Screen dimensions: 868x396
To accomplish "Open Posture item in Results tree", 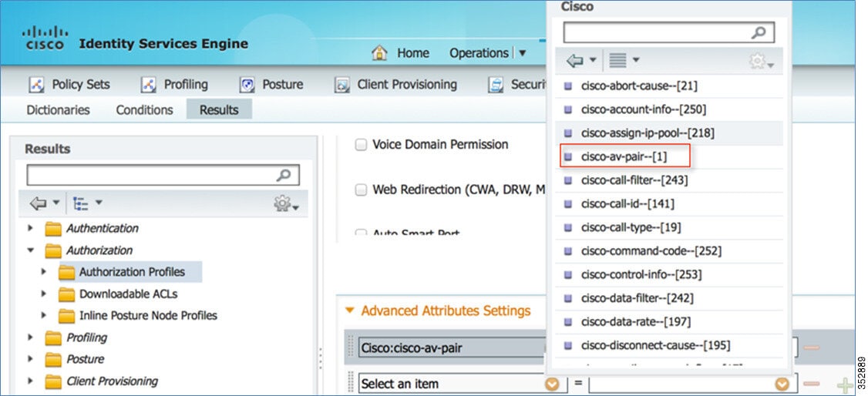I will (86, 360).
